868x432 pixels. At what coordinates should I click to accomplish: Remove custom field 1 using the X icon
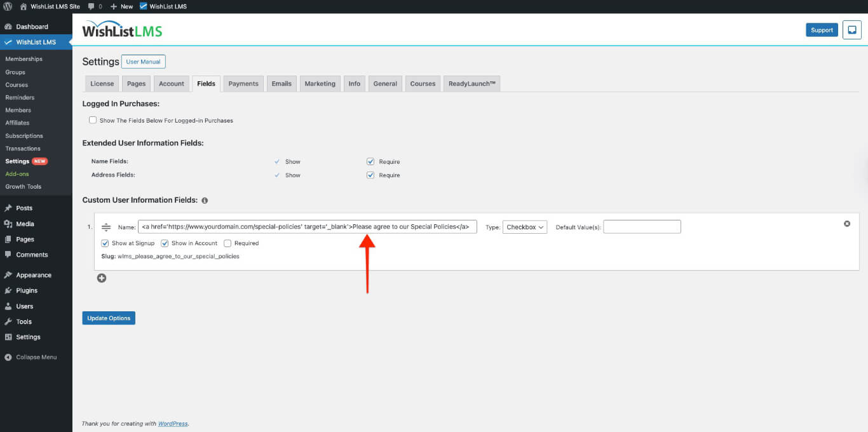[846, 224]
